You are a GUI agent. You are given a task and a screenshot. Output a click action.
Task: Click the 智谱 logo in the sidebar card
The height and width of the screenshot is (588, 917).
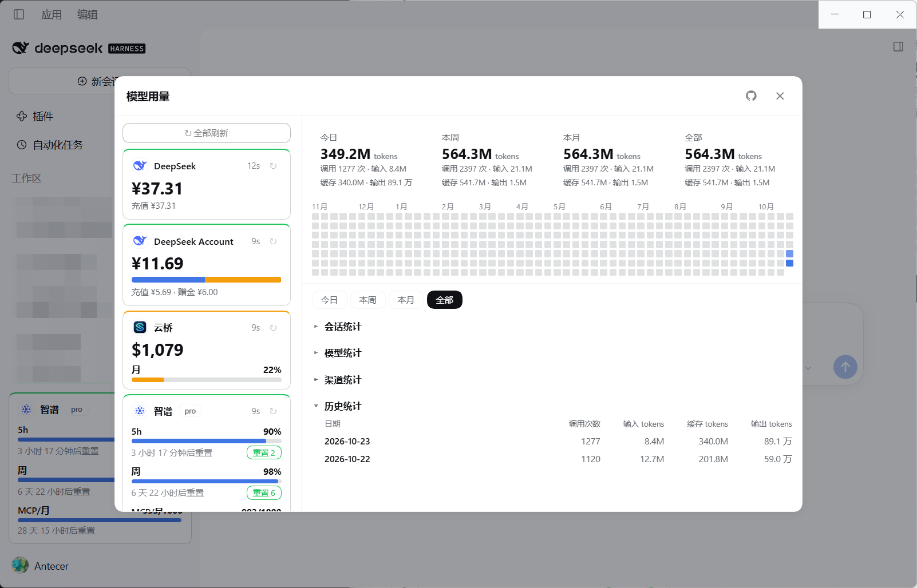coord(26,410)
